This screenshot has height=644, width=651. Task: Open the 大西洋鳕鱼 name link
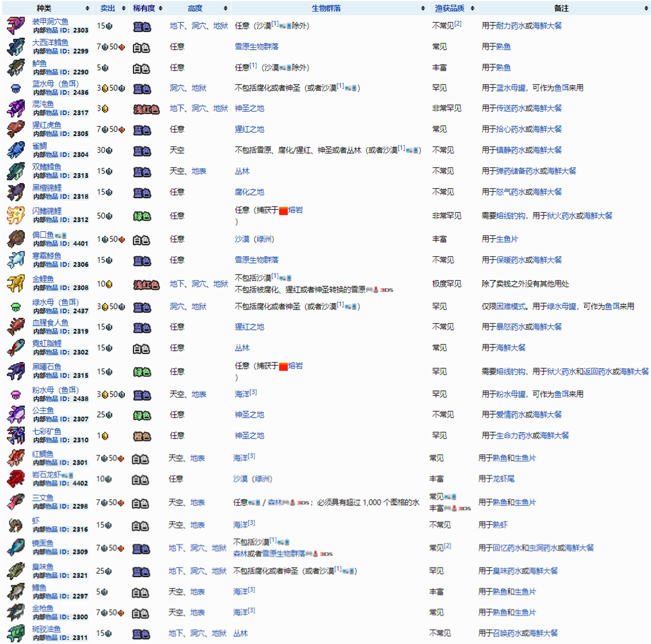click(x=50, y=42)
